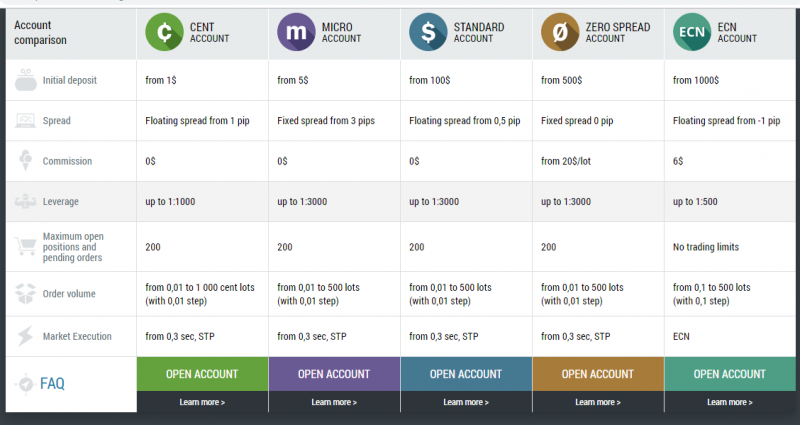Viewport: 800px width, 425px height.
Task: Click the blue Standard Account dollar icon
Action: coord(428,32)
